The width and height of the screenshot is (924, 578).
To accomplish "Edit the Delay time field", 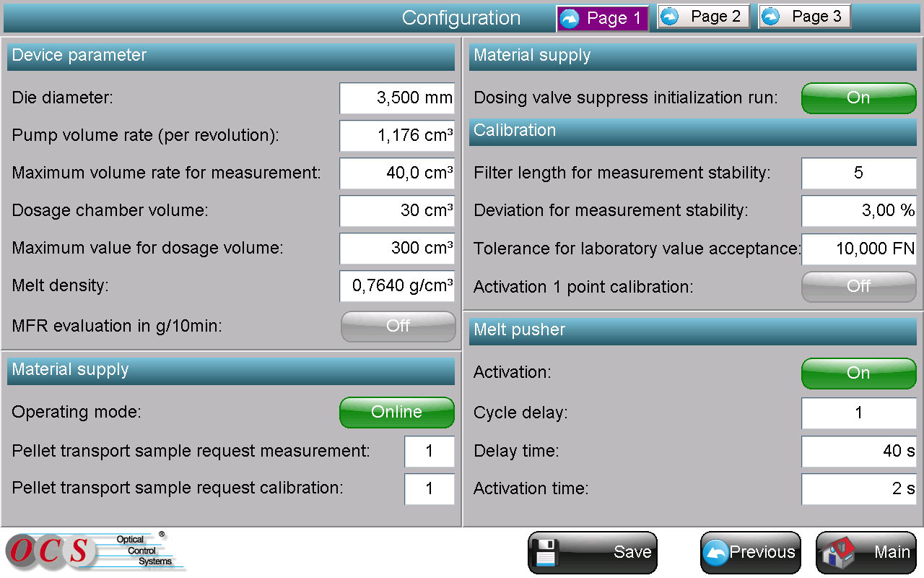I will coord(859,452).
